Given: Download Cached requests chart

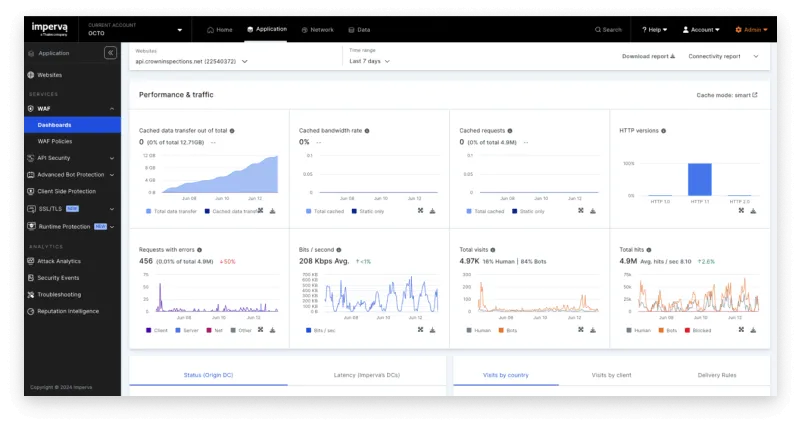Looking at the screenshot, I should tap(593, 211).
